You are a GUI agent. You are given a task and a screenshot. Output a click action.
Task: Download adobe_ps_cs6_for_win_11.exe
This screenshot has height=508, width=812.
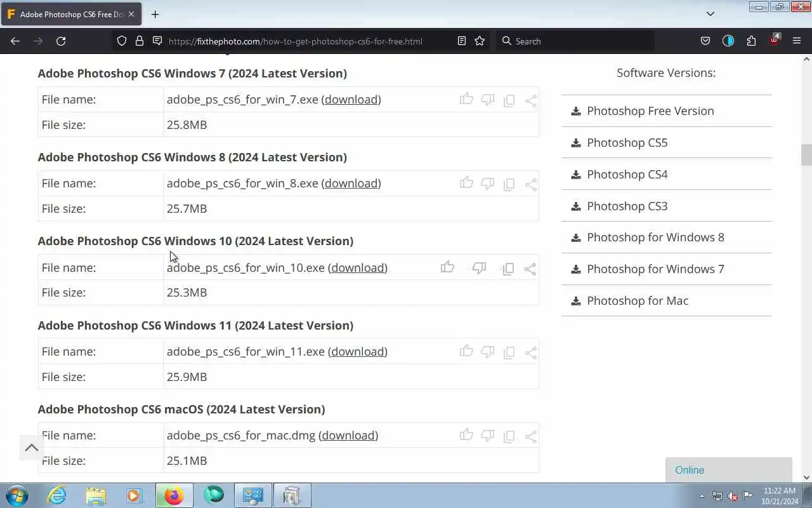click(358, 351)
